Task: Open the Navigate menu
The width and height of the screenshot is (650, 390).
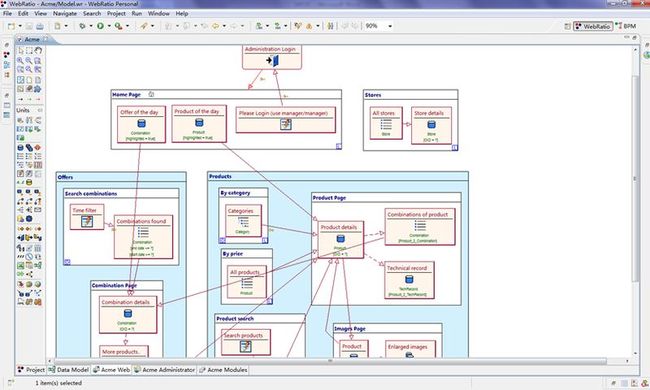Action: coord(65,13)
